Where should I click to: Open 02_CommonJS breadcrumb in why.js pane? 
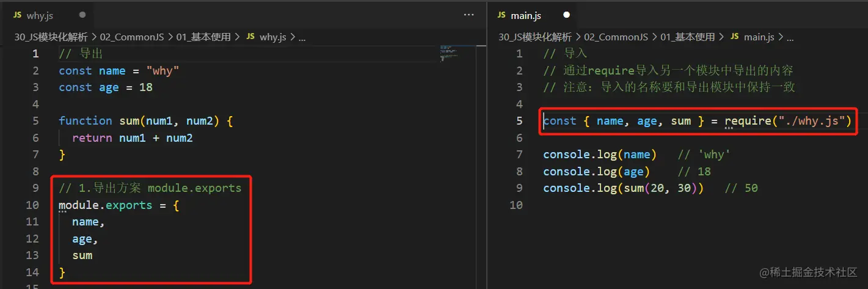click(132, 37)
